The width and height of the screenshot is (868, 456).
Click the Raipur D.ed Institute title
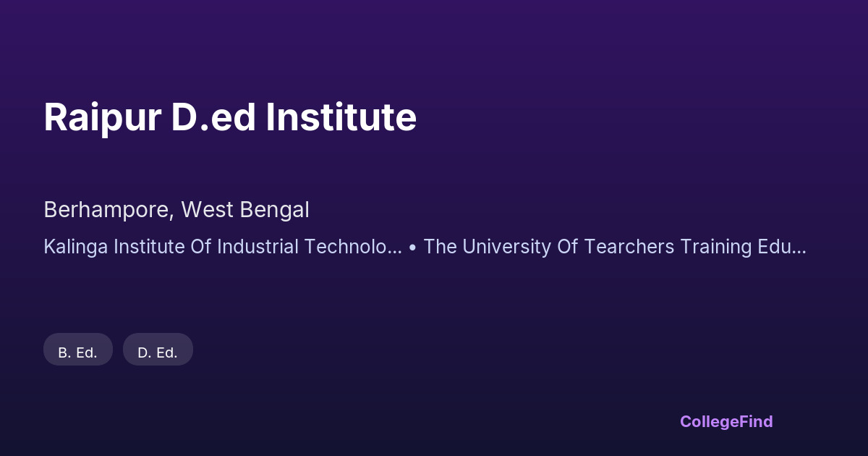click(x=230, y=117)
